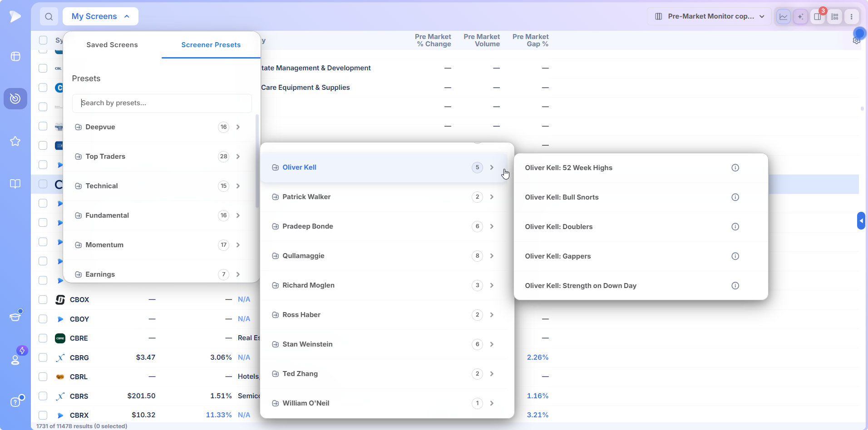Click the three-dot more options icon
This screenshot has width=868, height=430.
click(x=851, y=17)
